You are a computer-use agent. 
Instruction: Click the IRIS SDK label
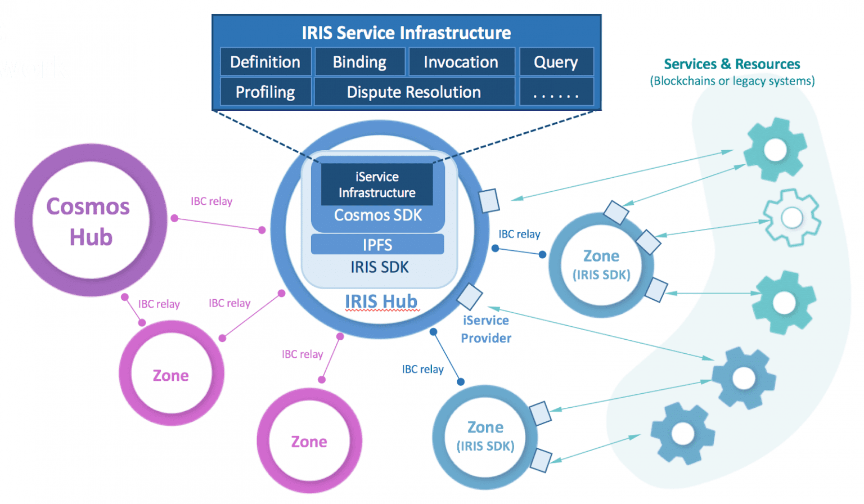[x=380, y=267]
